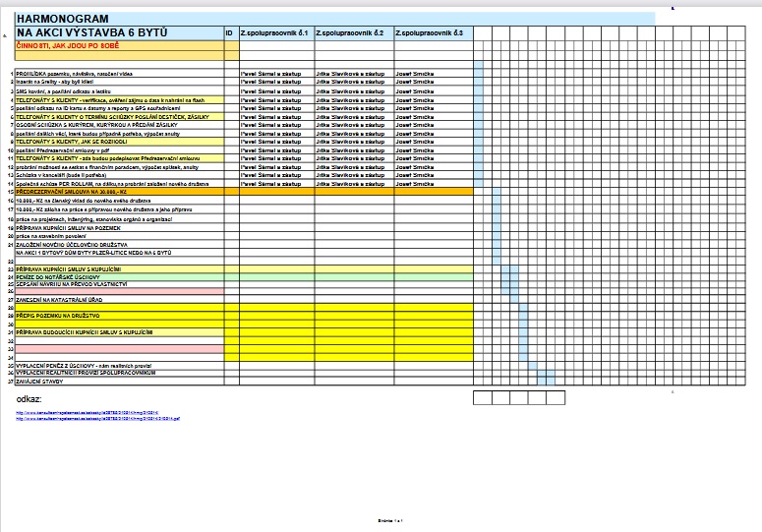
Task: Select row 14 'Společná schůze PER ROLLAM' cell
Action: (x=120, y=184)
